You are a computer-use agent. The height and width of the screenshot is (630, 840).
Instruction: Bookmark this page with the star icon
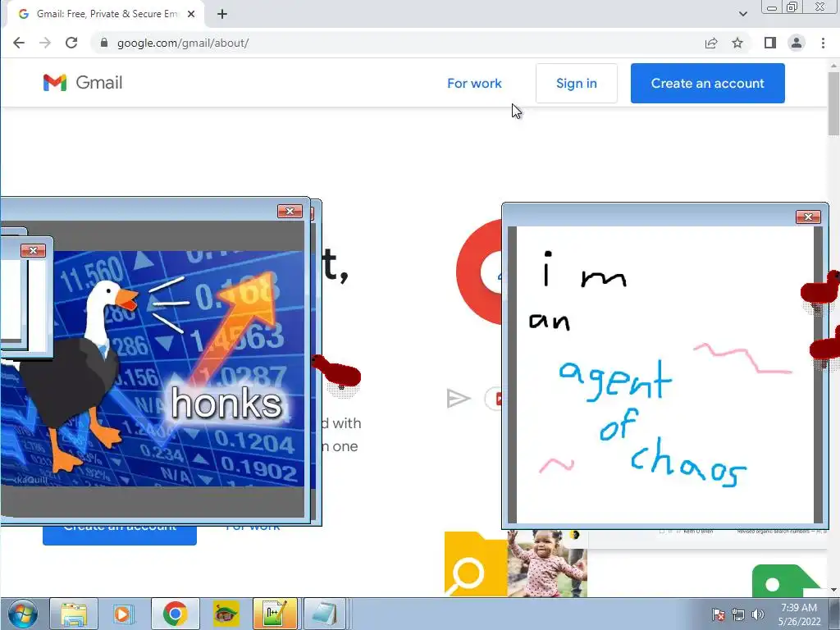tap(737, 43)
